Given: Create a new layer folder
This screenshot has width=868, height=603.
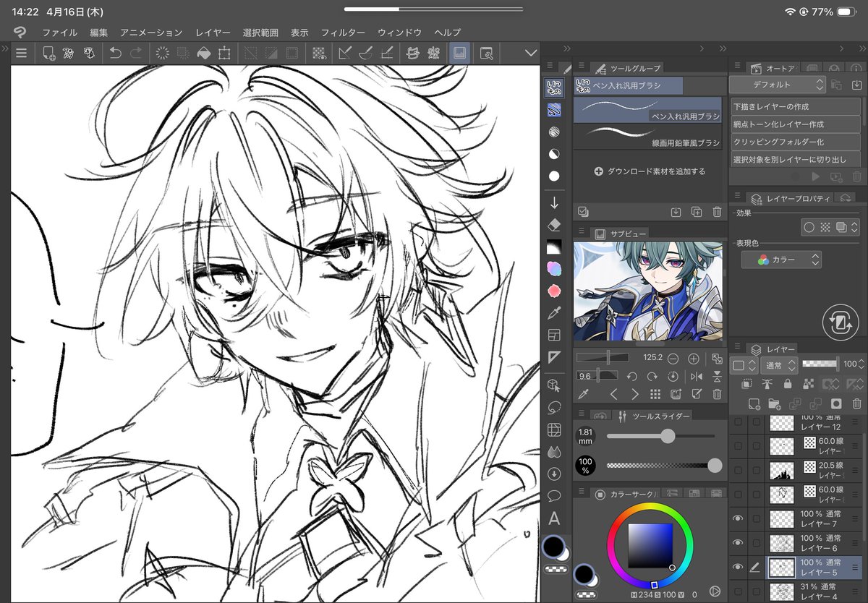Looking at the screenshot, I should pos(774,404).
